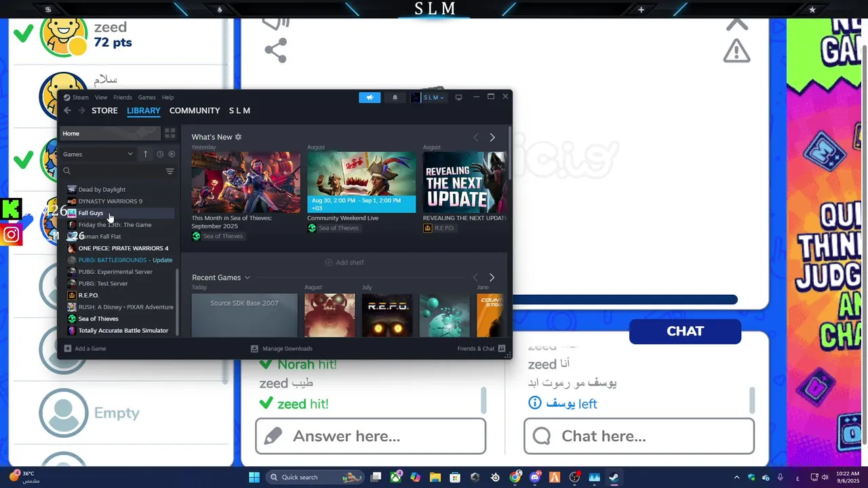
Task: Open the Steam announcements megaphone button
Action: pyautogui.click(x=370, y=98)
